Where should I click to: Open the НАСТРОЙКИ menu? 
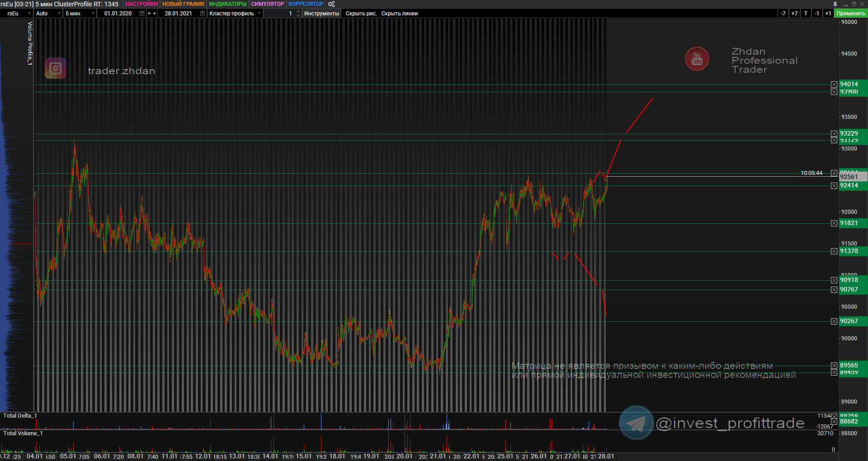coord(141,4)
